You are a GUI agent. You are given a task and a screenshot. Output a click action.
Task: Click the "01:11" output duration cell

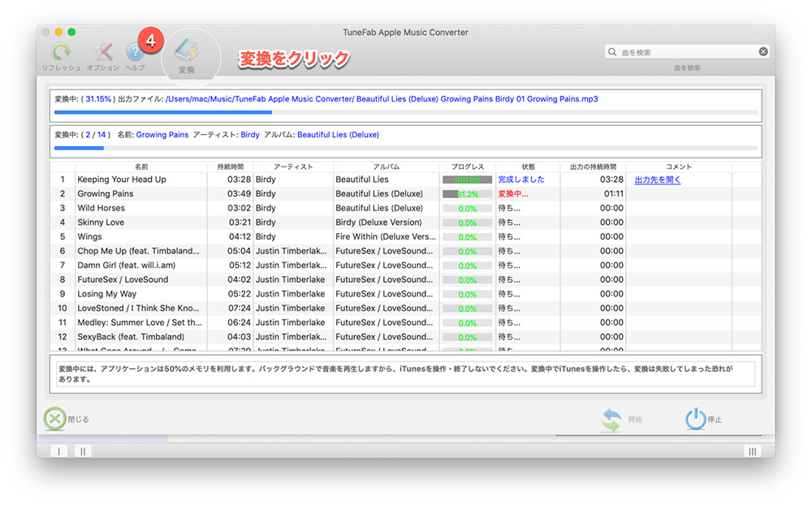(x=613, y=194)
